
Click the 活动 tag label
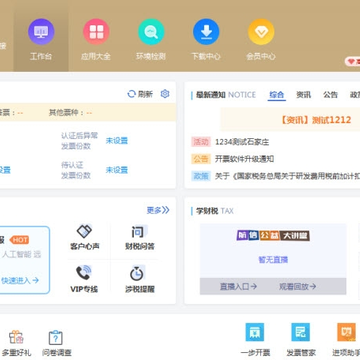tap(201, 142)
